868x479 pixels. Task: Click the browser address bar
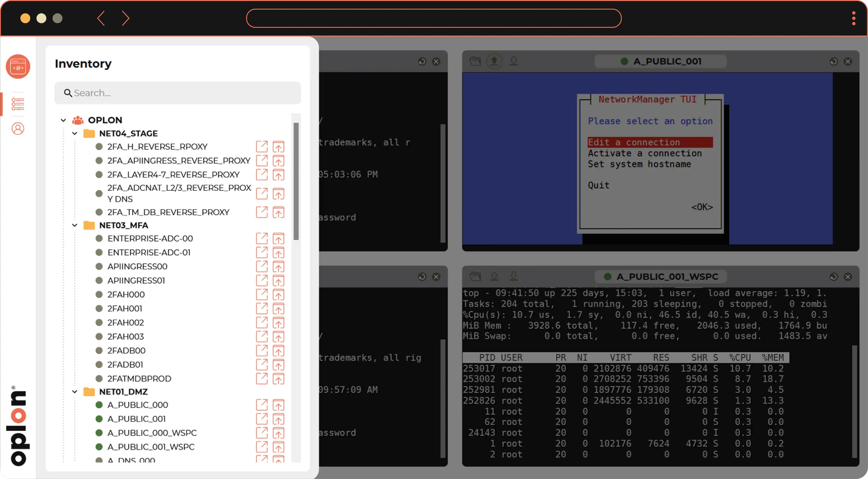(434, 18)
